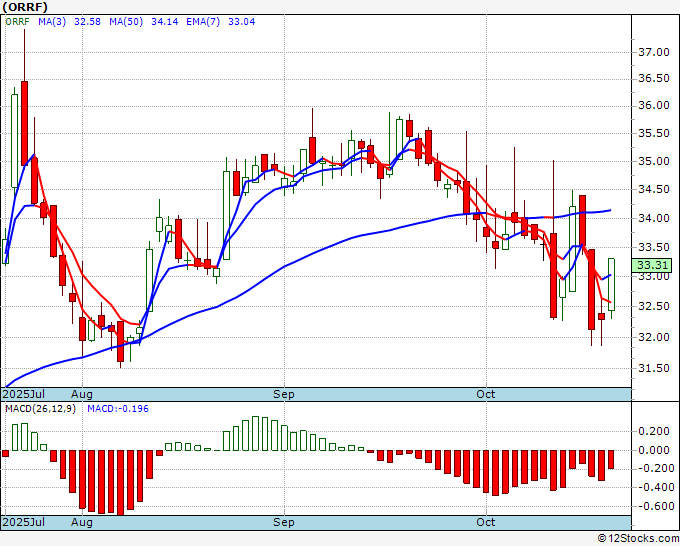Click the (ORRF) chart title
Image resolution: width=680 pixels, height=546 pixels.
[x=25, y=7]
